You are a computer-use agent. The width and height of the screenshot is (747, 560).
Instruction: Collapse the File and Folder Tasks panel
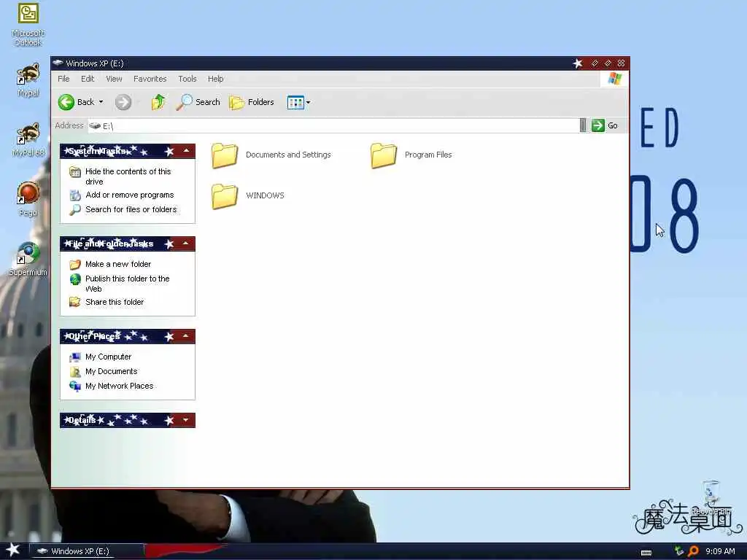186,244
